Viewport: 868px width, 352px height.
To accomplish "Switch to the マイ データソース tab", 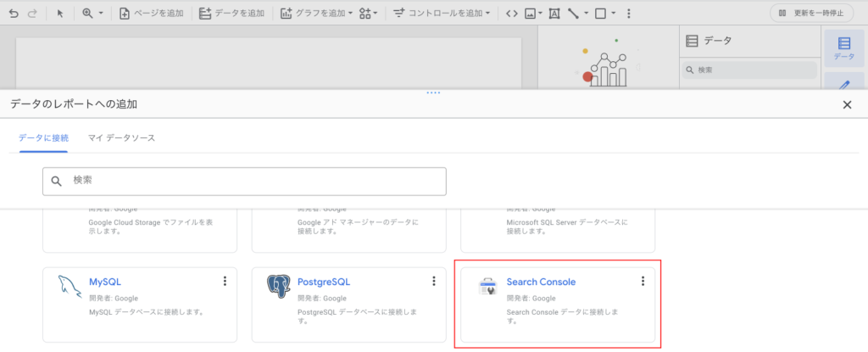I will 121,137.
